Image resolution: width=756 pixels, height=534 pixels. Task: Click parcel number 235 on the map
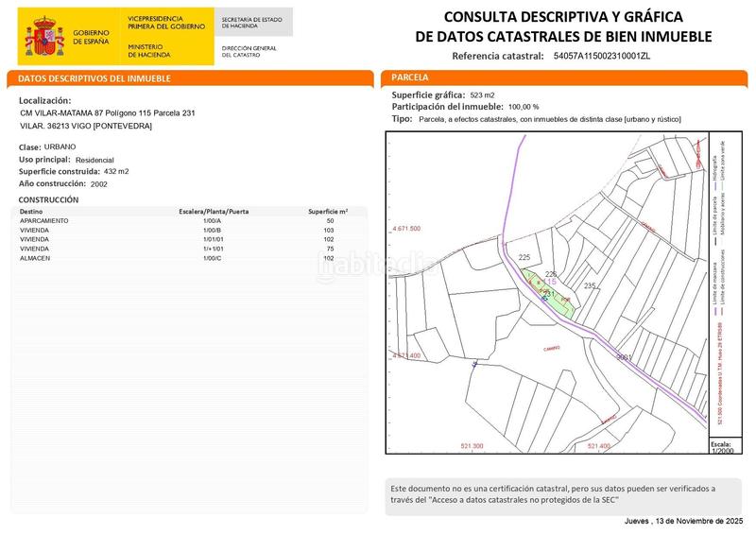(590, 285)
